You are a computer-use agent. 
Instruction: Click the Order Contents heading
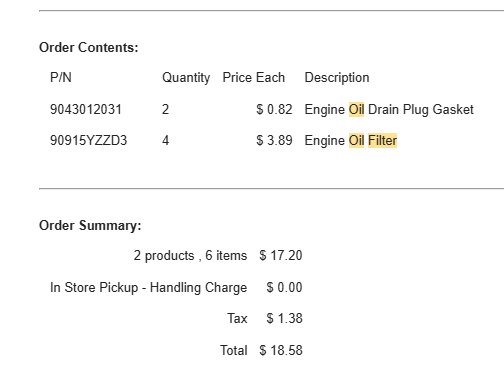89,47
